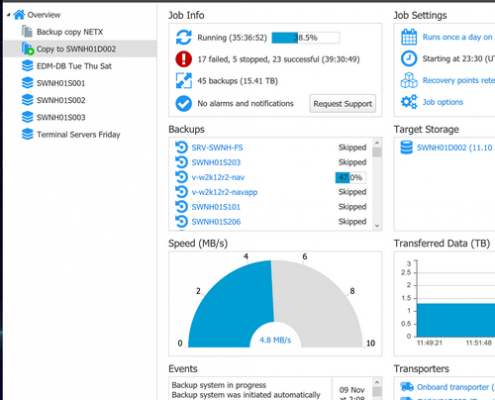Screen dimensions: 495x400
Task: Click the 45 backups expand icon
Action: 184,81
